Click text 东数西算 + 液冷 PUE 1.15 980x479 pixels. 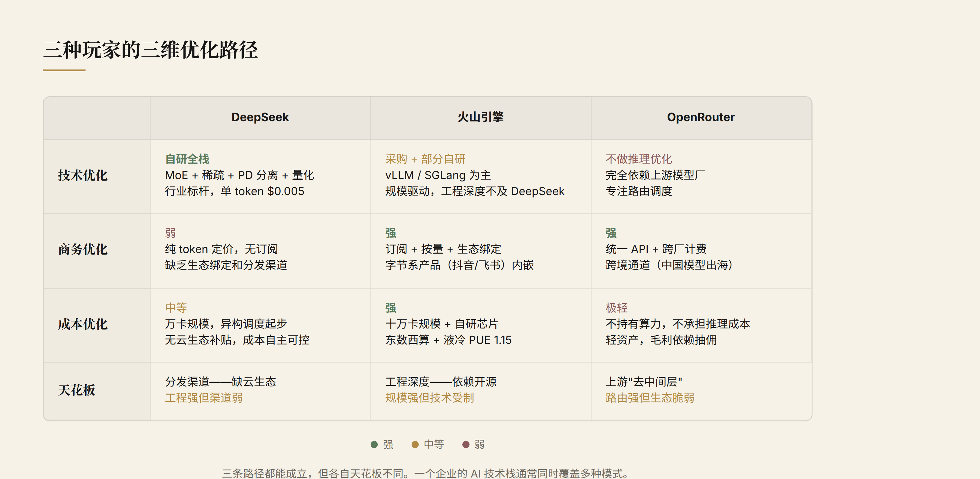coord(448,340)
